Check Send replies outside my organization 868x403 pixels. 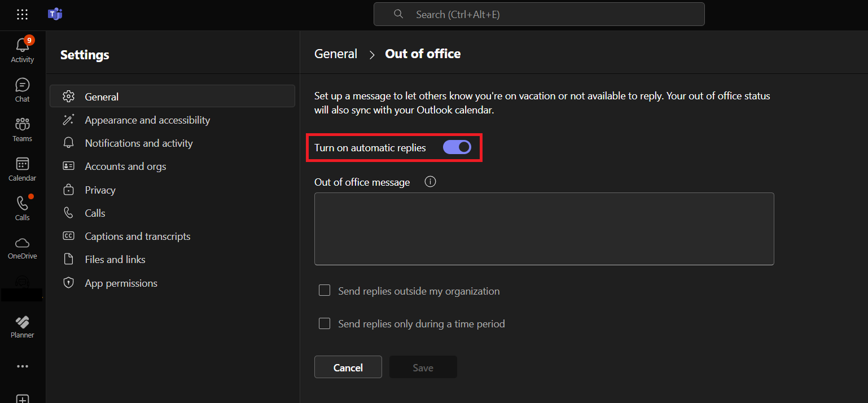pos(325,291)
